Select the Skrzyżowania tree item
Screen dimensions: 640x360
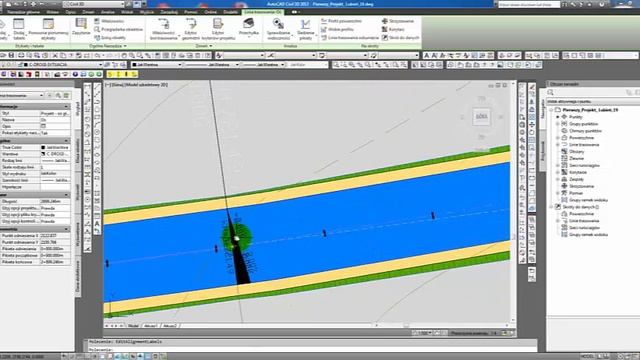pyautogui.click(x=582, y=186)
